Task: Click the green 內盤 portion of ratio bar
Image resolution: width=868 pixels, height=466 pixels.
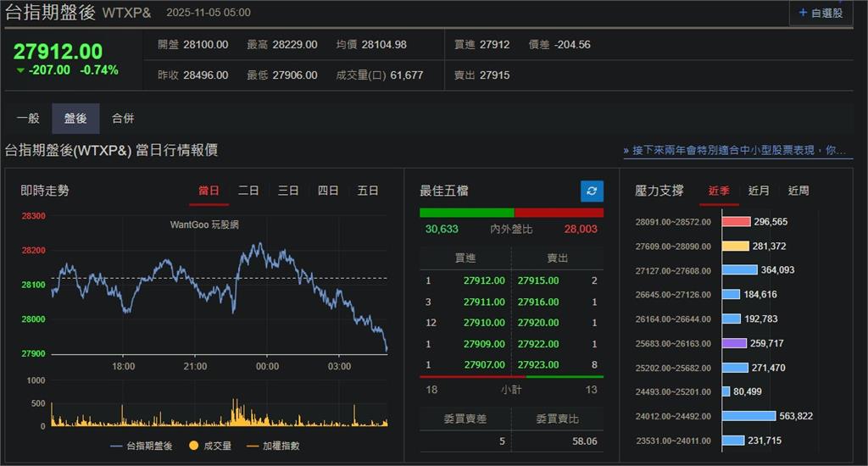Action: pos(467,213)
